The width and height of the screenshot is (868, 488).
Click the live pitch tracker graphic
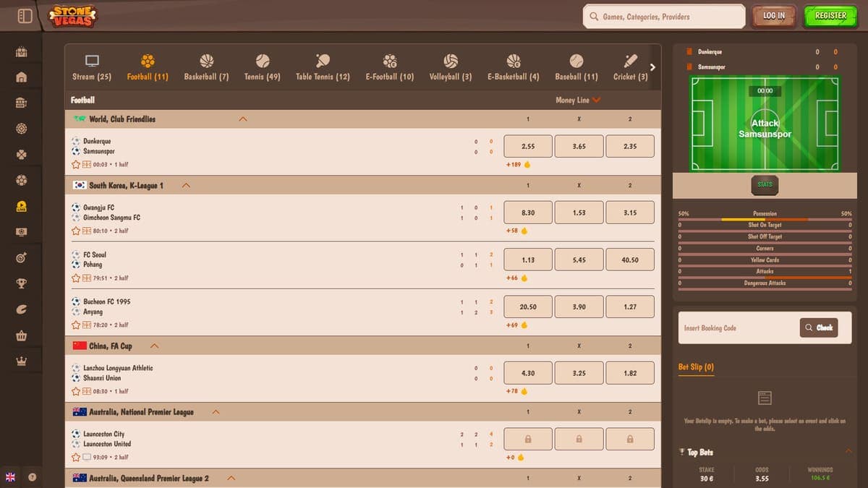765,124
